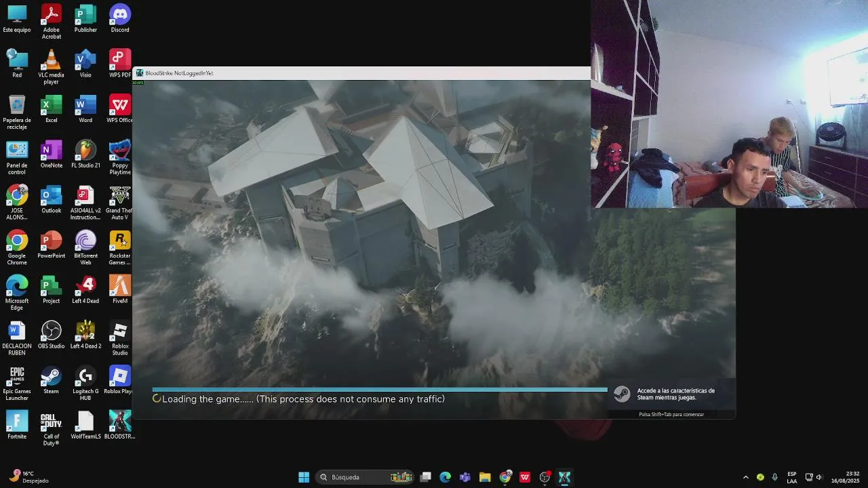
Task: Open the WPS PDF desktop shortcut
Action: click(x=120, y=64)
